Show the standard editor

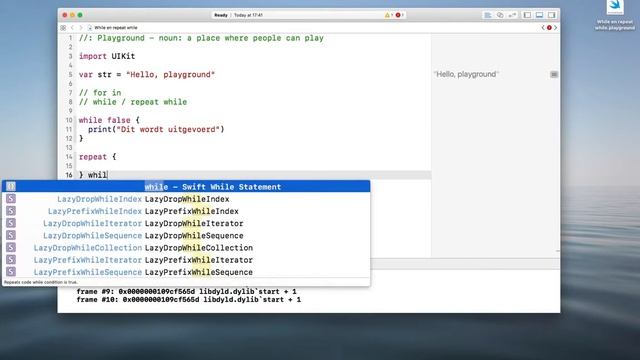pos(487,15)
